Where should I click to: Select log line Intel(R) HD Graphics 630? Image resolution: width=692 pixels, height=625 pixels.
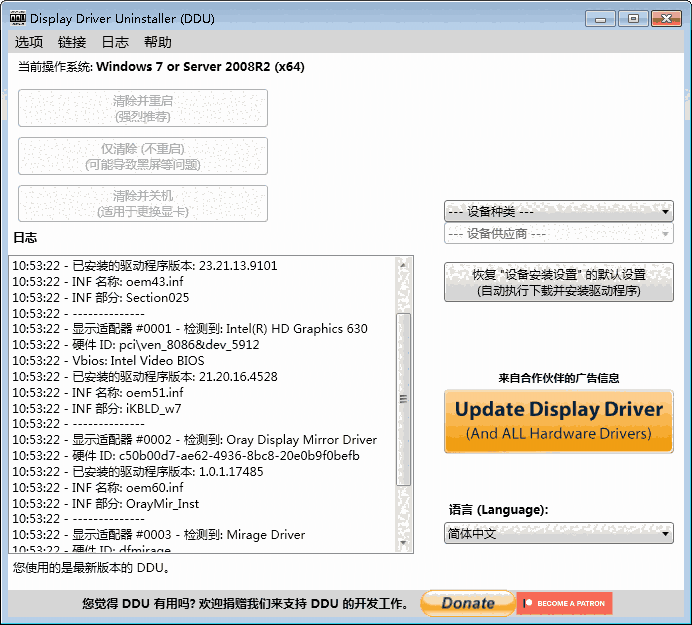click(190, 328)
